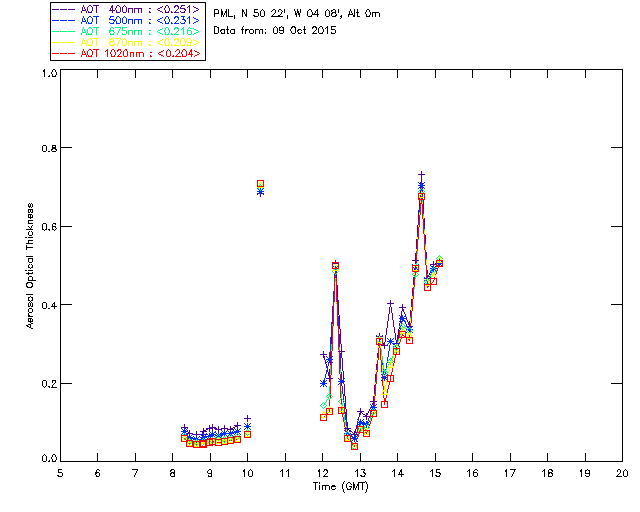Click the 'Data from: 09 Oct 2015' text

(x=275, y=31)
